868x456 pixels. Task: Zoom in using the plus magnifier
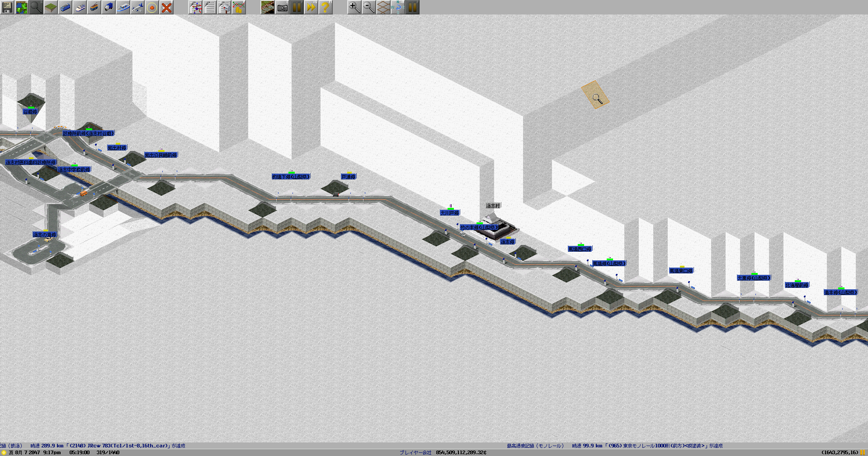pyautogui.click(x=354, y=7)
